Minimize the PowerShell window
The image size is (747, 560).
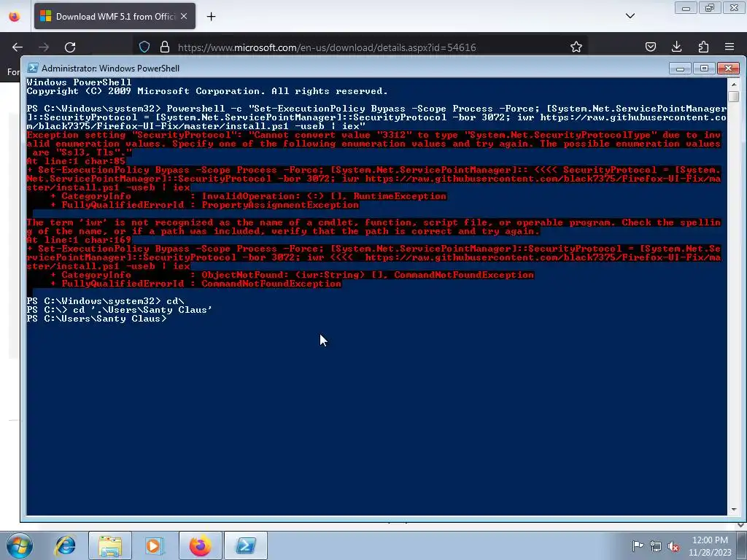click(x=680, y=69)
